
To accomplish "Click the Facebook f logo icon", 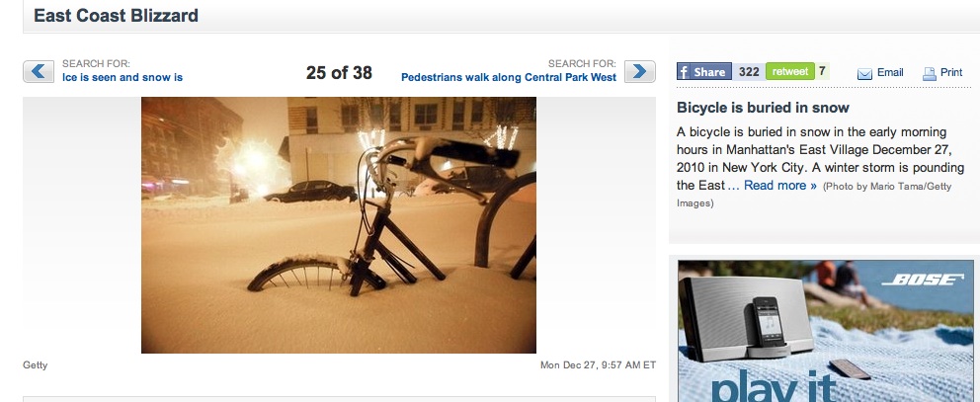I will click(x=683, y=72).
